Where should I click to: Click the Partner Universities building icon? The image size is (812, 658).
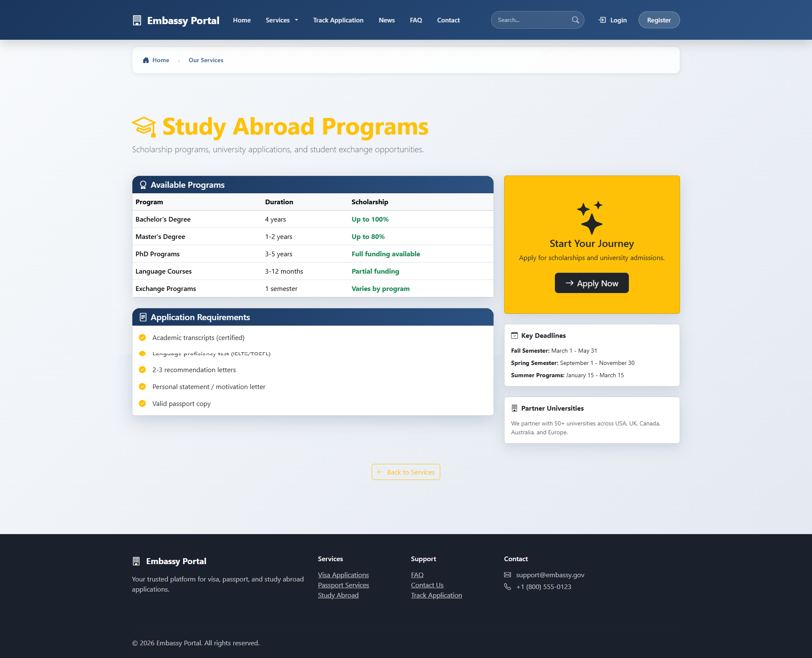tap(514, 408)
